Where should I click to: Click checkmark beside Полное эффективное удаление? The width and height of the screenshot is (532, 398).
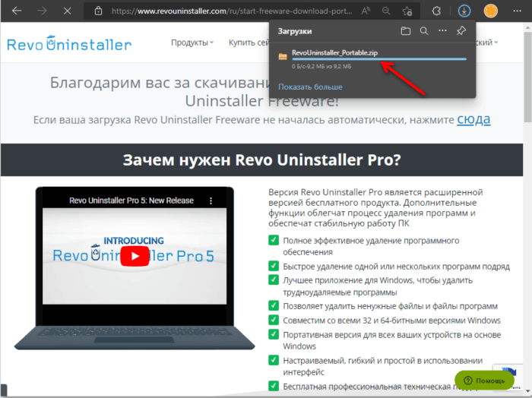pyautogui.click(x=274, y=240)
